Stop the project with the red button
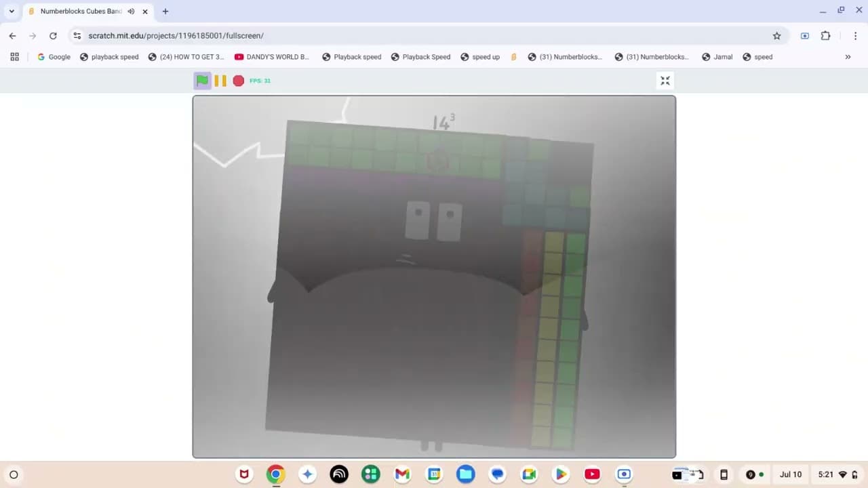This screenshot has width=868, height=488. (x=239, y=81)
